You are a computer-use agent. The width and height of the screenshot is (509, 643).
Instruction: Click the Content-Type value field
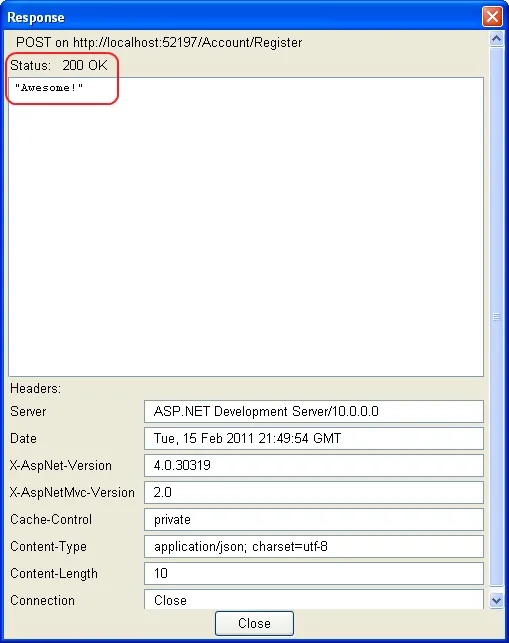(314, 546)
